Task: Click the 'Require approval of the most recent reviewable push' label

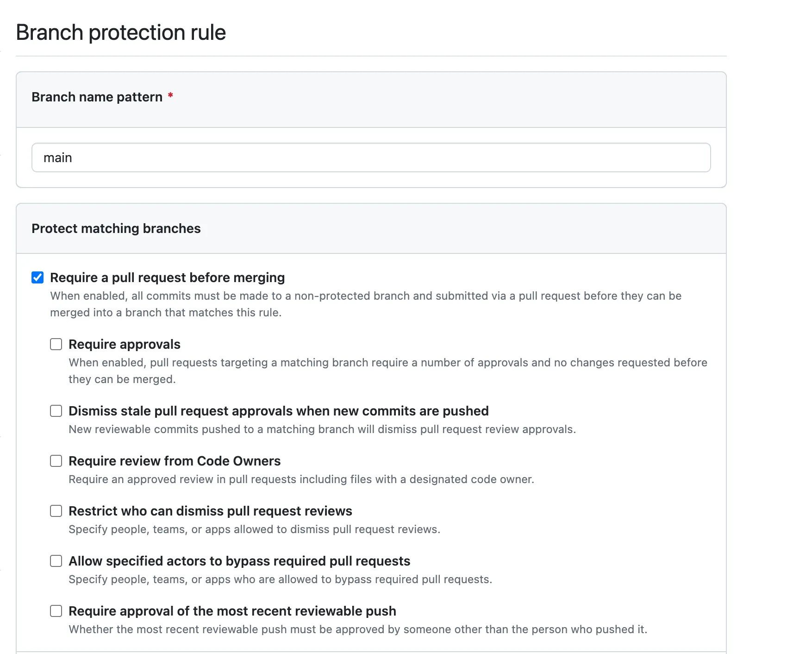Action: (232, 611)
